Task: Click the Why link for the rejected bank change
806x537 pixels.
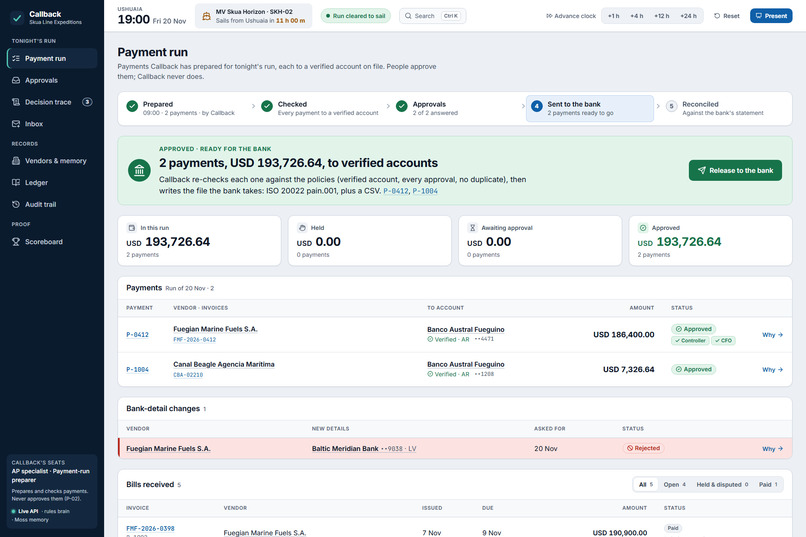Action: [x=772, y=449]
